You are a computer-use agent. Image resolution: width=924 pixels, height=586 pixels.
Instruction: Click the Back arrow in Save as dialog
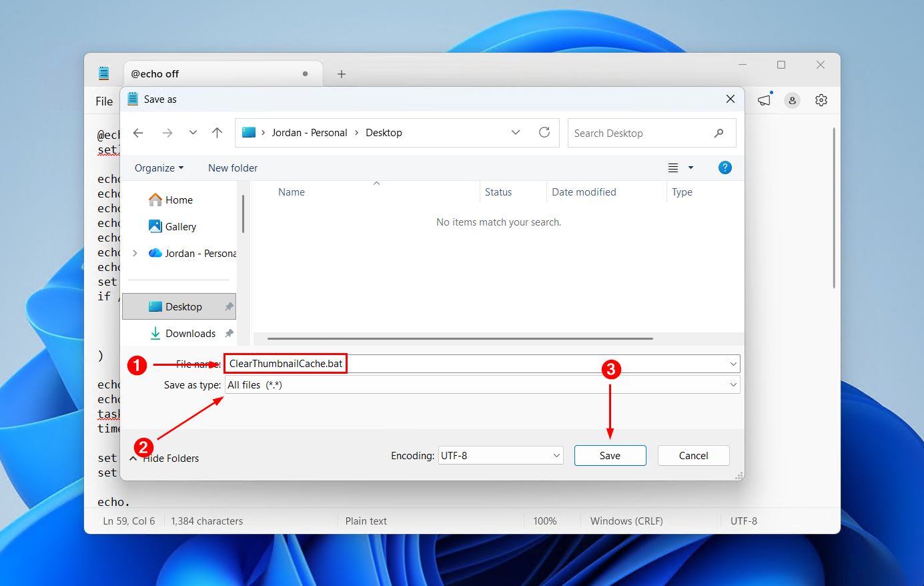pos(138,133)
